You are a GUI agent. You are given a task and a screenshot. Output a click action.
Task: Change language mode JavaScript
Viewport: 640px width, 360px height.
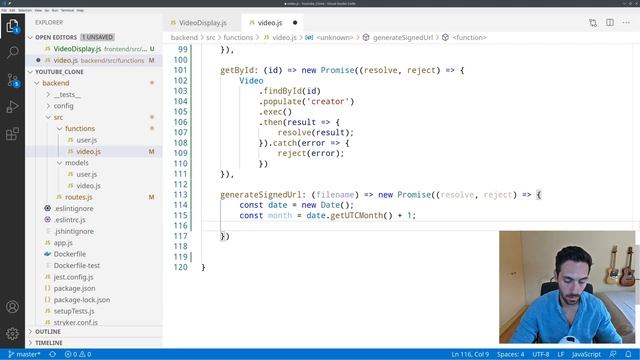(586, 354)
